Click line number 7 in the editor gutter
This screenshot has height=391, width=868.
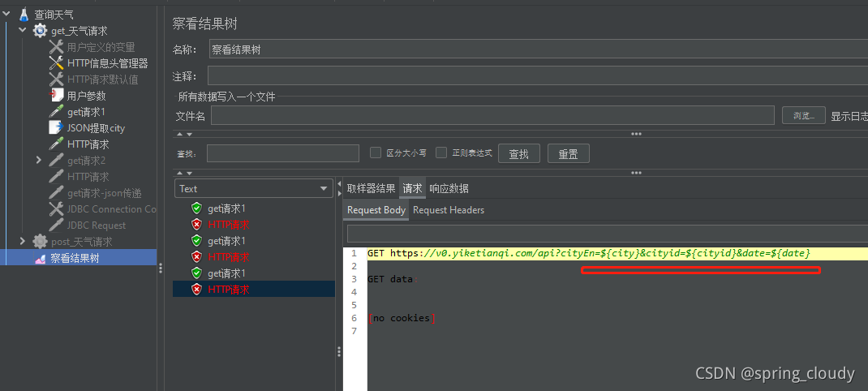355,331
